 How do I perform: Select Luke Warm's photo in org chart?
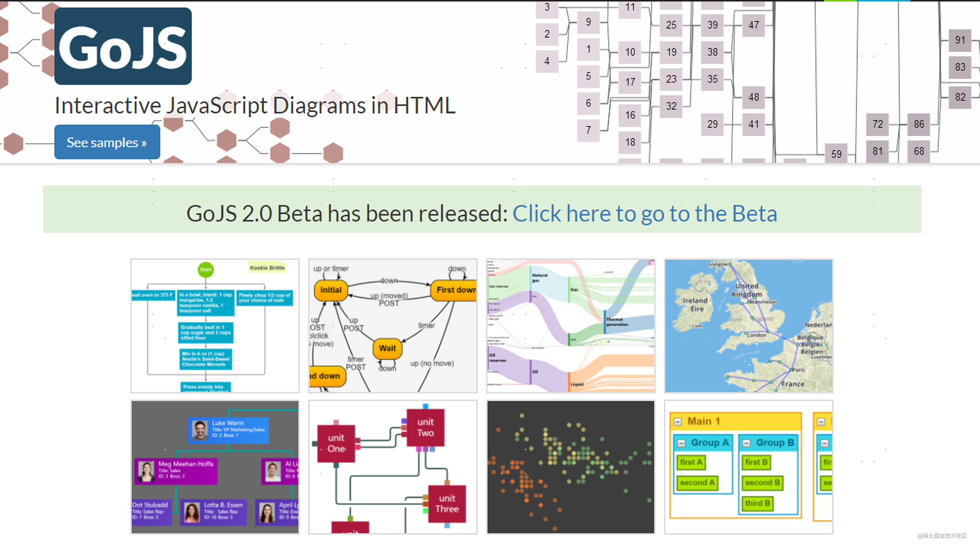coord(199,430)
